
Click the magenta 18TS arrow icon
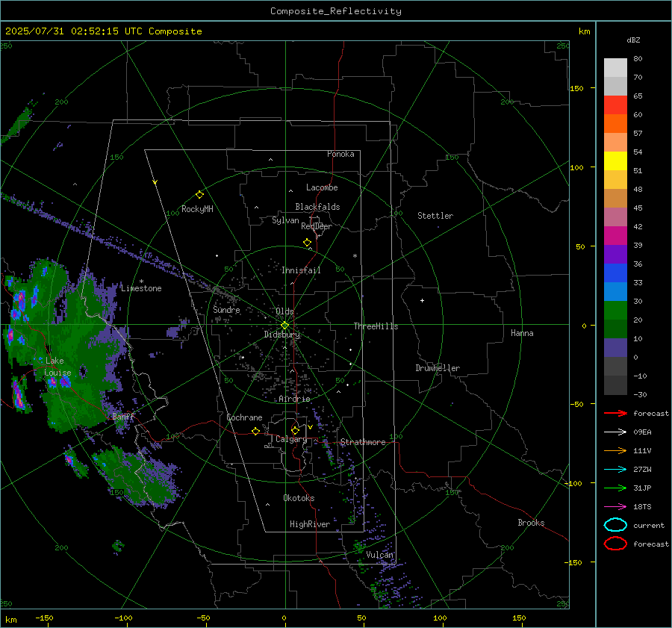[x=615, y=506]
